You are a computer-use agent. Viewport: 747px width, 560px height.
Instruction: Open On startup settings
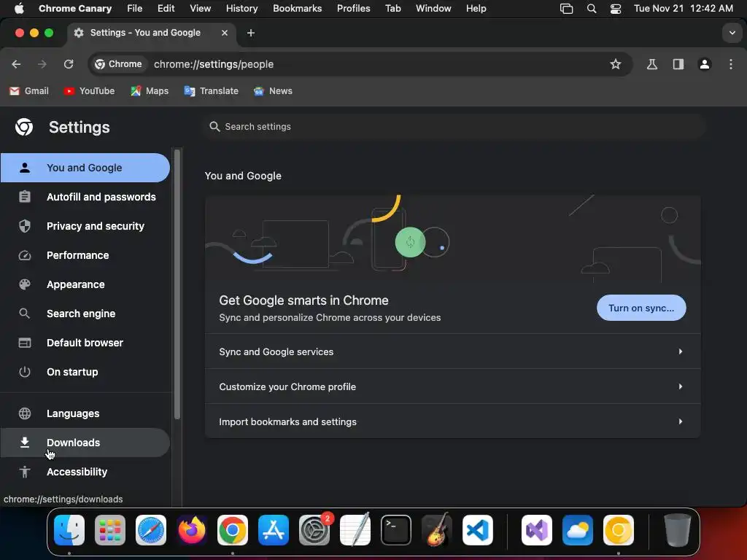85,372
